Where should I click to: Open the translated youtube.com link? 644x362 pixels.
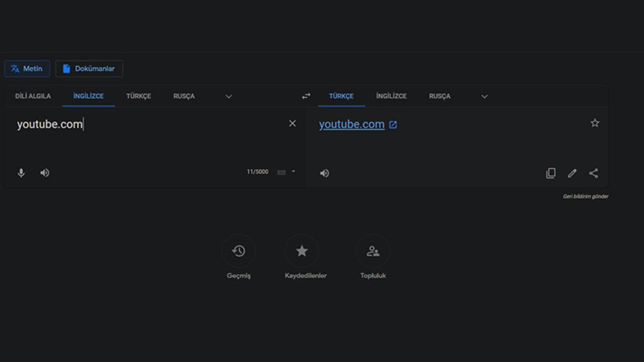[x=352, y=124]
